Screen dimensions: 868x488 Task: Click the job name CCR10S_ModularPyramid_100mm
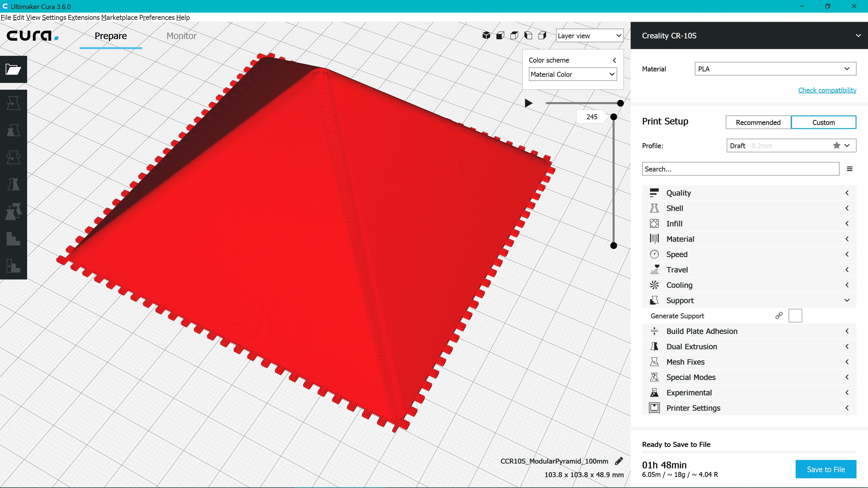coord(554,461)
